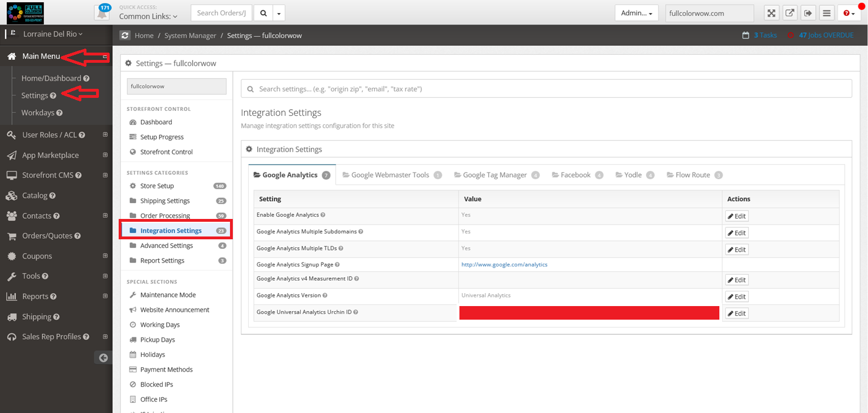Click the Tools wrench icon in sidebar
868x413 pixels.
tap(11, 276)
